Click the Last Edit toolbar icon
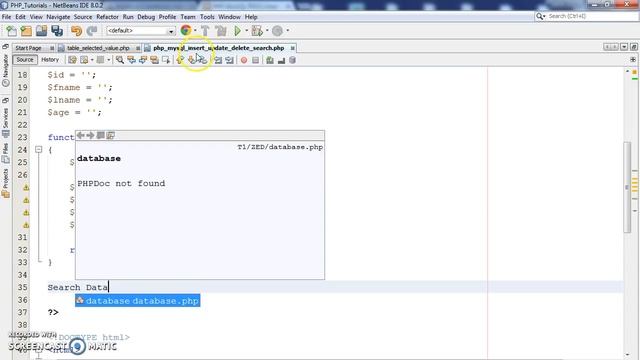Viewport: 640px width, 360px height. tap(72, 60)
